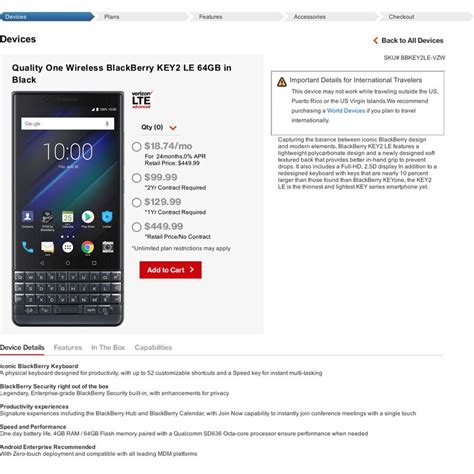Follow the World Devices link

346,111
